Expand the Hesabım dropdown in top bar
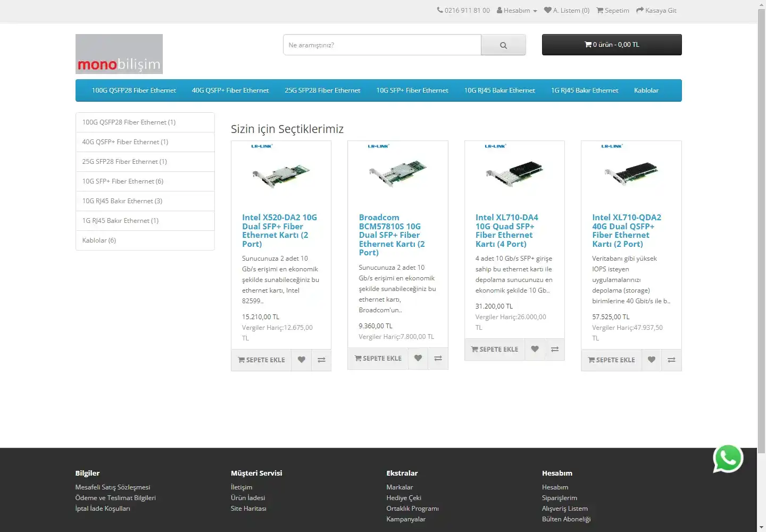Screen dimensions: 766x532 click(x=517, y=10)
